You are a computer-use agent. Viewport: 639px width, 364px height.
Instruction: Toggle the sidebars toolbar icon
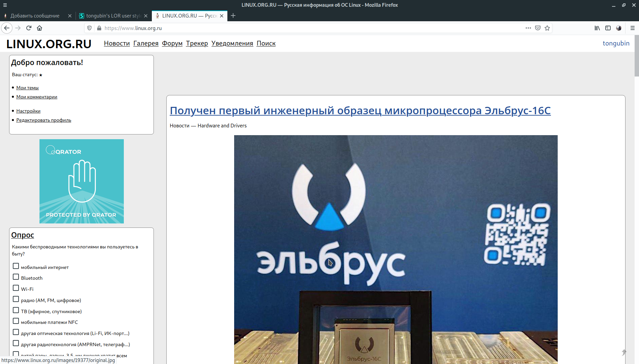[608, 28]
